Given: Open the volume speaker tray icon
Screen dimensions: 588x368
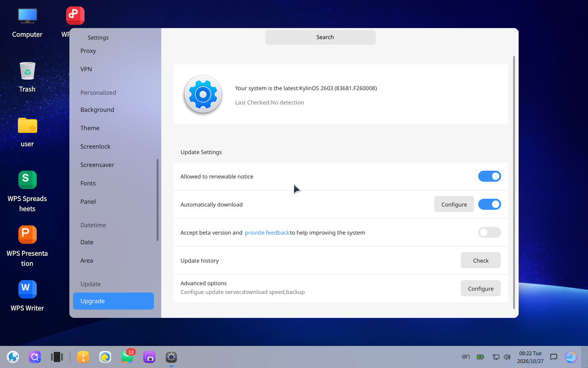Looking at the screenshot, I should coord(507,357).
